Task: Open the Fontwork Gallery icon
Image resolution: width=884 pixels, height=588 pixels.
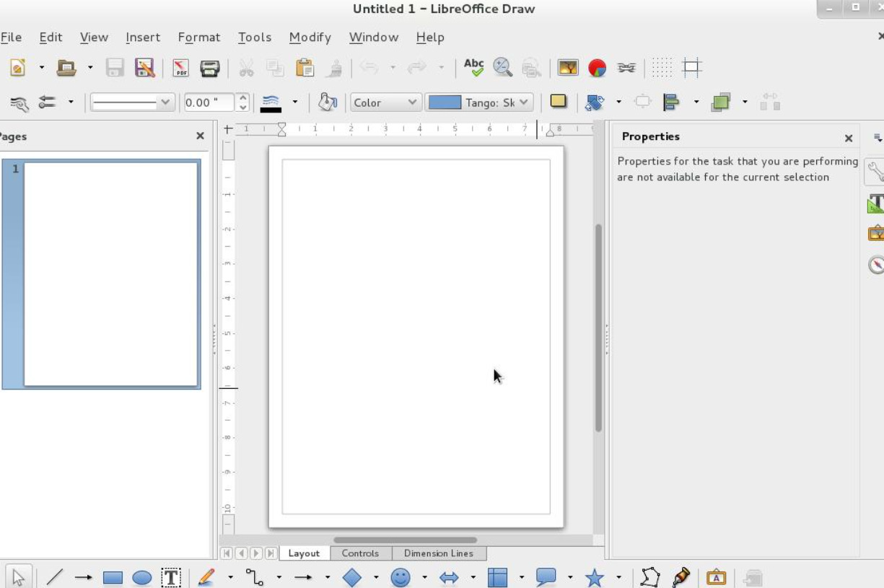Action: coord(716,577)
